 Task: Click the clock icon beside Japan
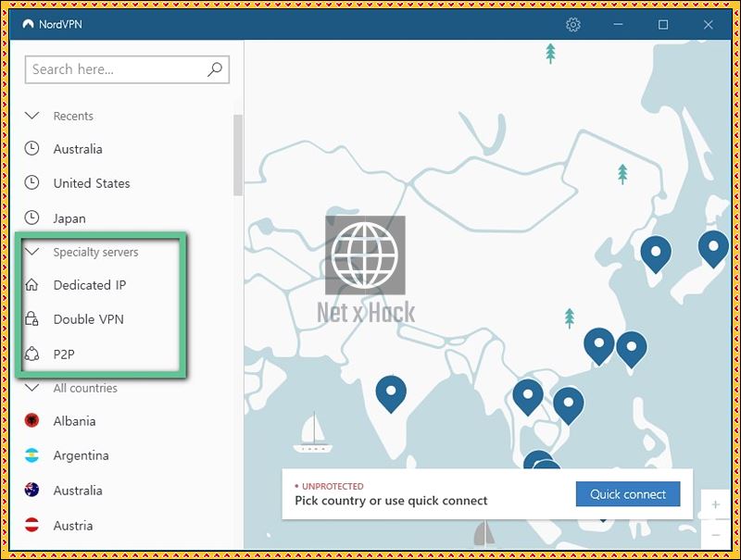31,218
